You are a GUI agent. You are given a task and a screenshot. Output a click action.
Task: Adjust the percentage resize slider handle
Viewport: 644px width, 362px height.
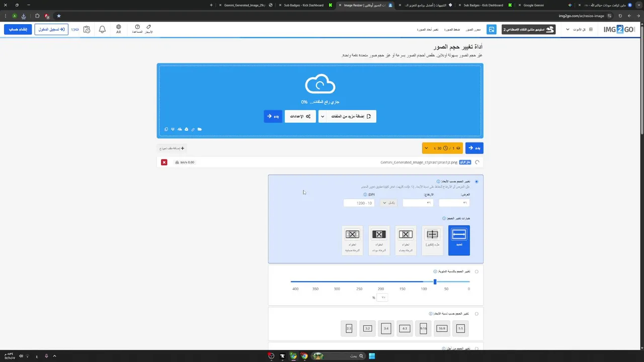pyautogui.click(x=435, y=282)
